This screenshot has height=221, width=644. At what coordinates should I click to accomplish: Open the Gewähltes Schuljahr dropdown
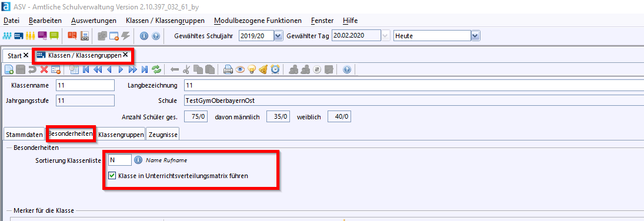pyautogui.click(x=278, y=36)
